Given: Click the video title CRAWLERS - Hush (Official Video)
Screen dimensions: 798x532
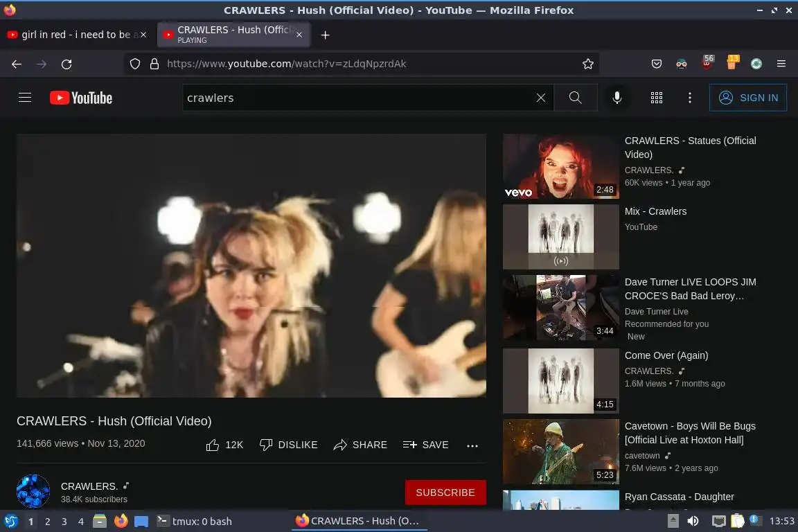Looking at the screenshot, I should coord(114,421).
